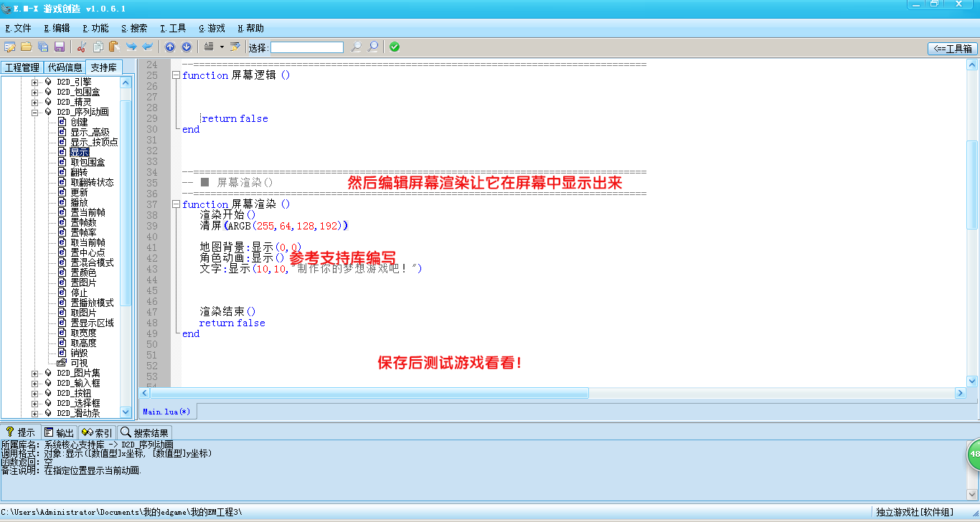980x522 pixels.
Task: Click the save (floppy disk) toolbar icon
Action: (x=60, y=47)
